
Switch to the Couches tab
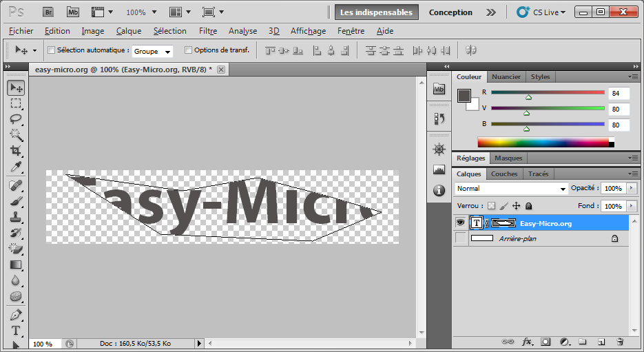pos(504,174)
